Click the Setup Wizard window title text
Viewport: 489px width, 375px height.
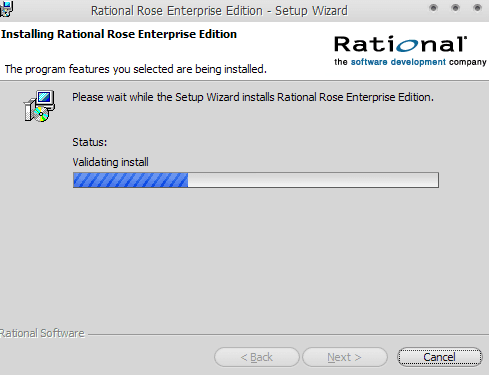(219, 11)
